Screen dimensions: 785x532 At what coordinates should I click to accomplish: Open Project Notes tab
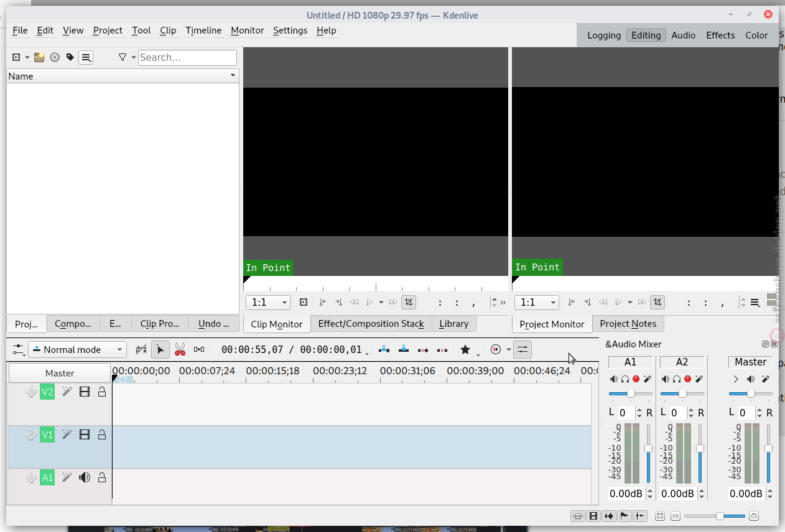point(628,323)
